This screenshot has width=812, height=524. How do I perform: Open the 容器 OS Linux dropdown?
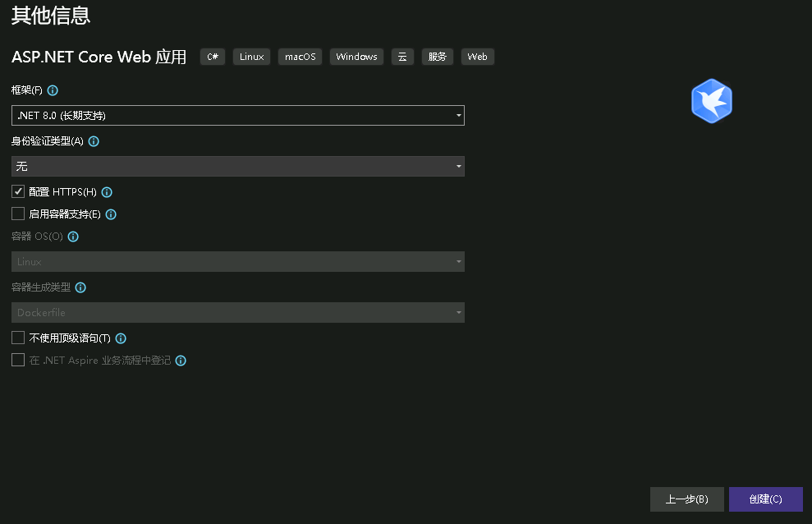238,262
